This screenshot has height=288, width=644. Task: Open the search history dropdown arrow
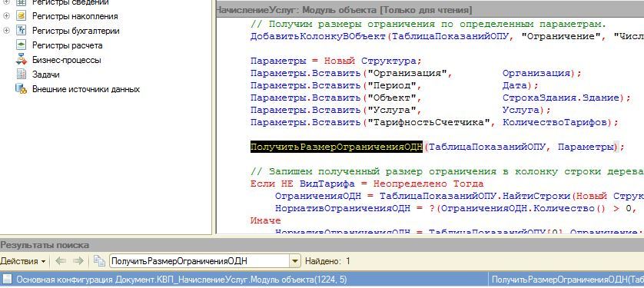pyautogui.click(x=295, y=261)
